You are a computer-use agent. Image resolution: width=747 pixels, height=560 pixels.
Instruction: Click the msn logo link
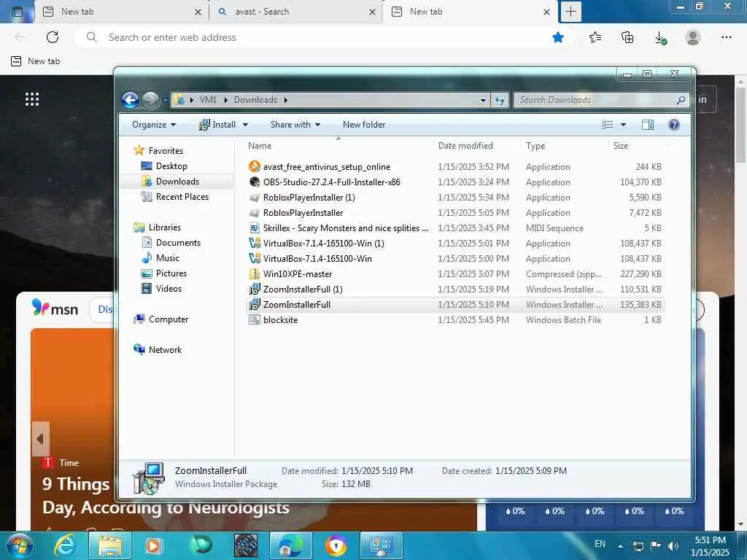point(55,308)
